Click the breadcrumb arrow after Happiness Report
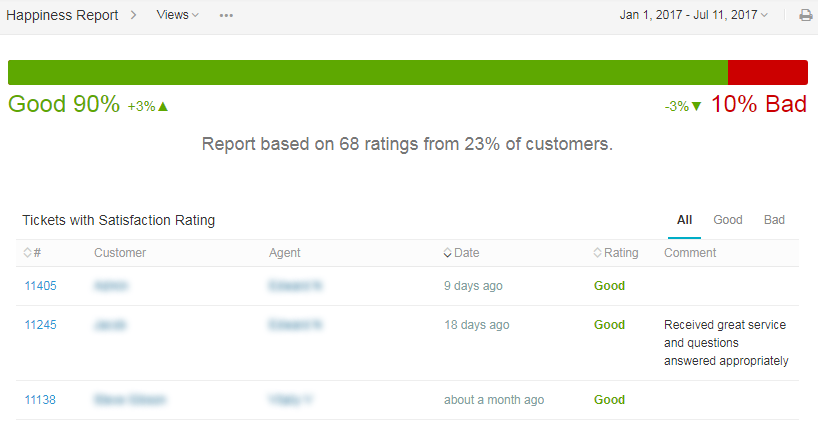This screenshot has width=818, height=423. coord(133,15)
